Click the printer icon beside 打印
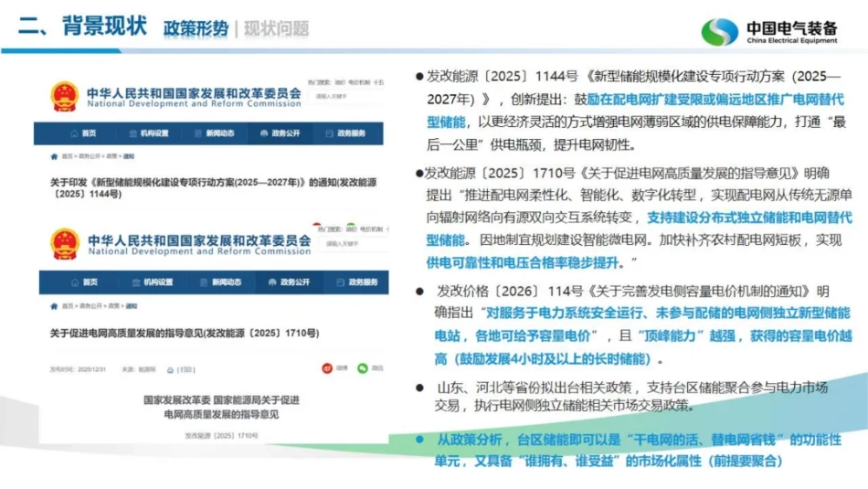868x489 pixels. click(x=170, y=370)
